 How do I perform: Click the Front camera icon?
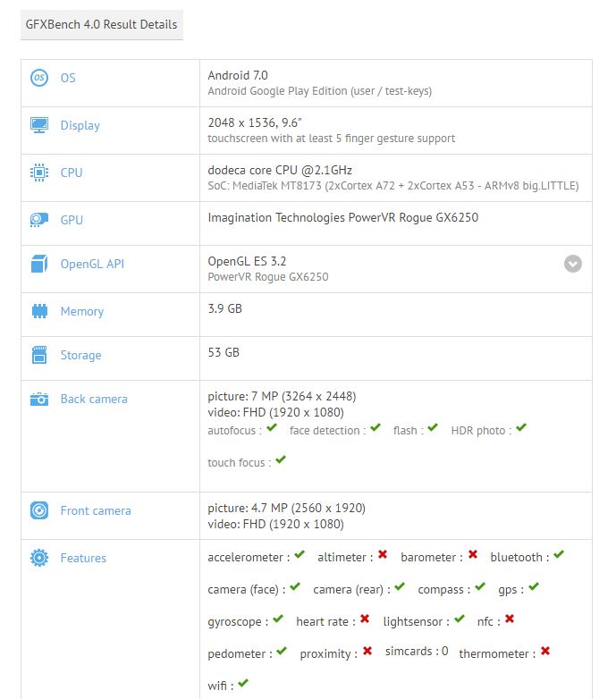[x=39, y=510]
